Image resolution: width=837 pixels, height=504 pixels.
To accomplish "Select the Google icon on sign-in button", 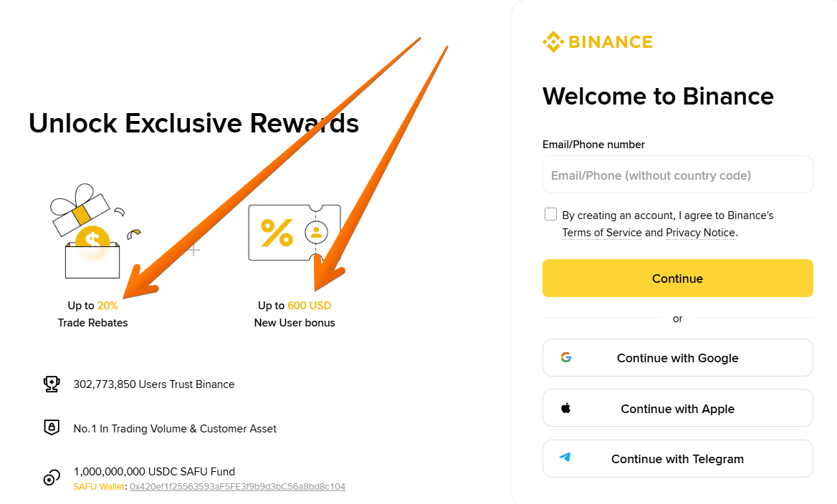I will pyautogui.click(x=566, y=357).
